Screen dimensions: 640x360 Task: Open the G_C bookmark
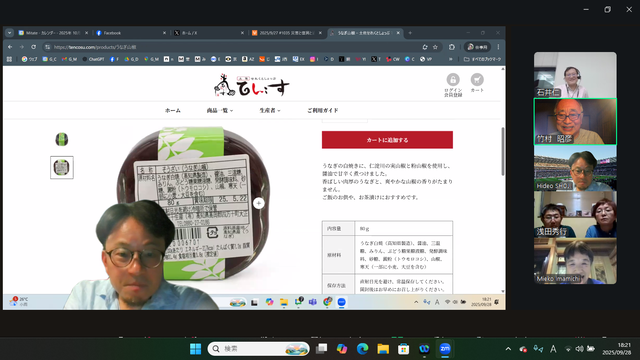point(50,59)
